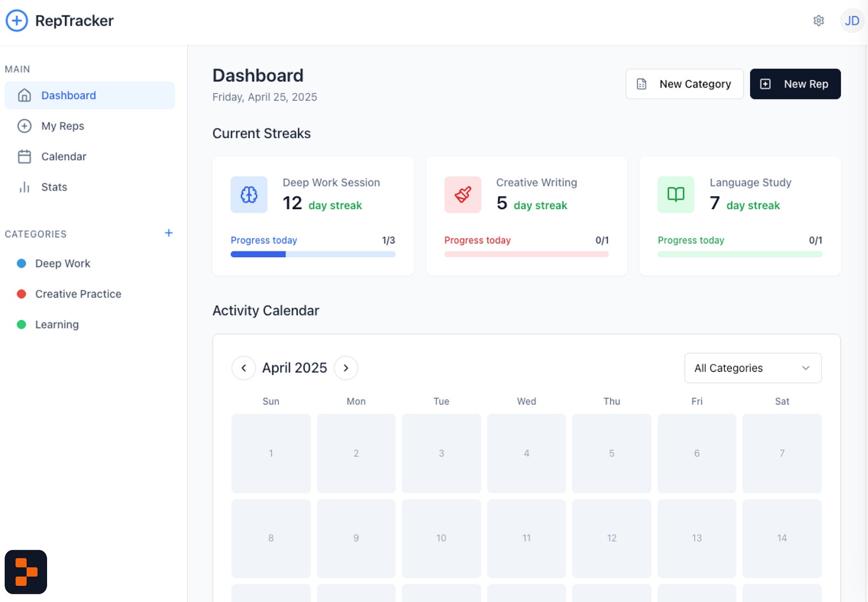This screenshot has height=602, width=868.
Task: Add a category with the sidebar plus icon
Action: click(x=169, y=233)
